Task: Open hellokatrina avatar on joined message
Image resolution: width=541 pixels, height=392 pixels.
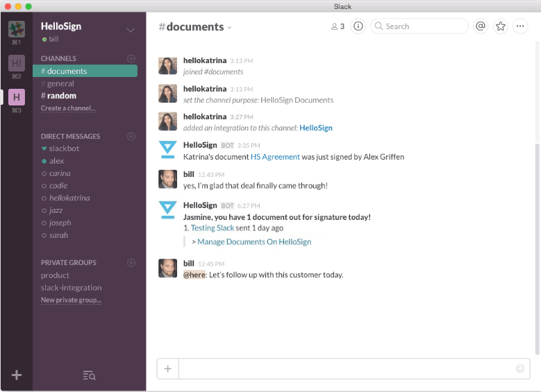Action: coord(167,65)
